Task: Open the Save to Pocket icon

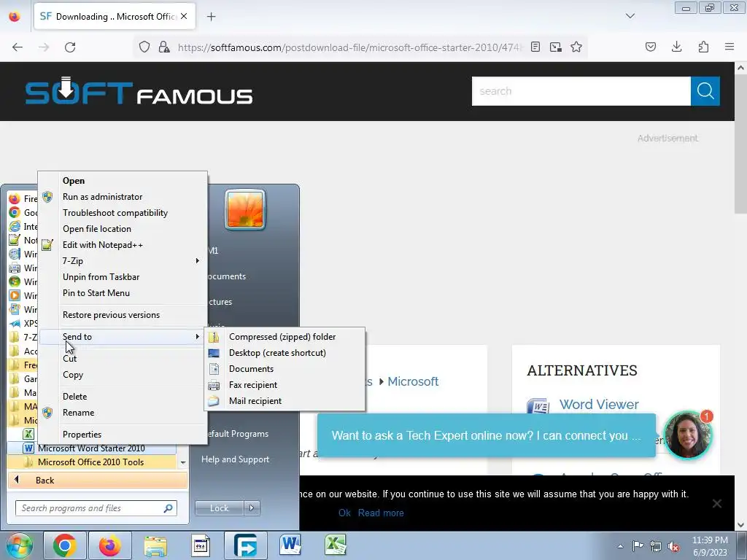Action: (x=651, y=47)
